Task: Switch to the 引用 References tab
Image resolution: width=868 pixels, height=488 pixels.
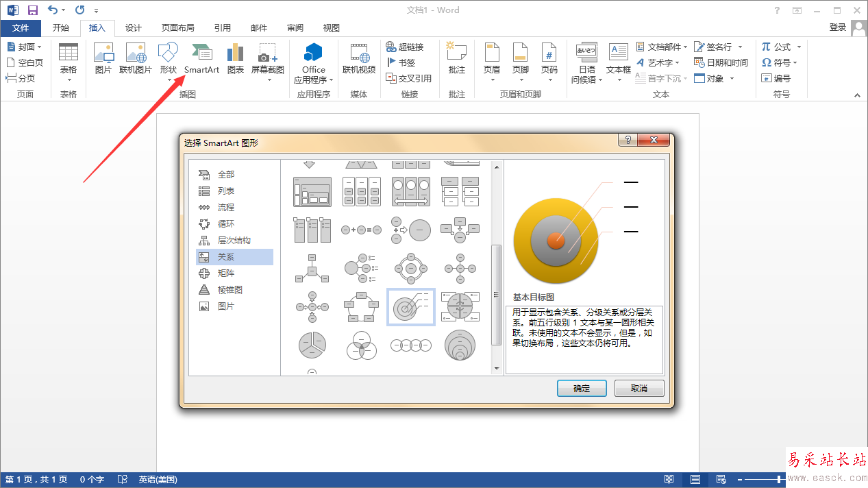Action: 223,28
